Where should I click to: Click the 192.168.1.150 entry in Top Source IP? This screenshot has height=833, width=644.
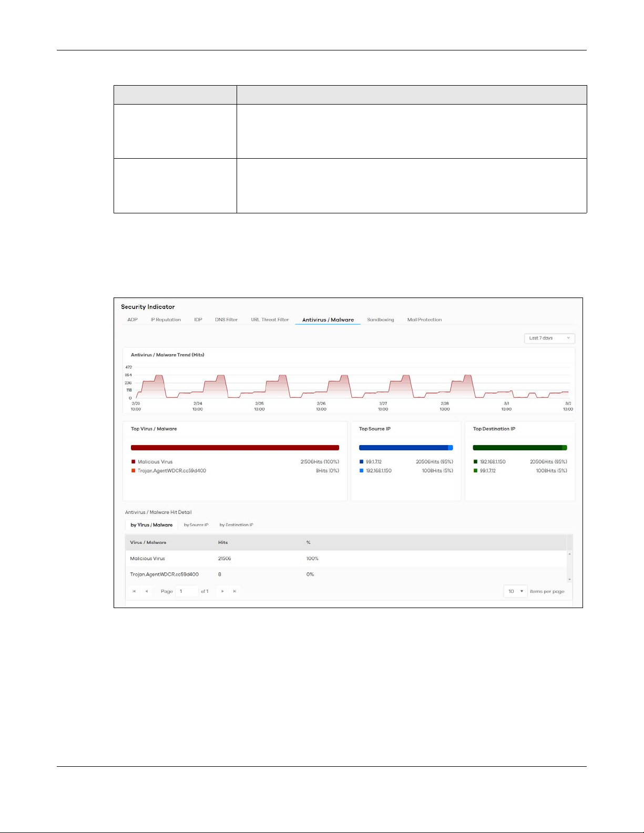(379, 471)
